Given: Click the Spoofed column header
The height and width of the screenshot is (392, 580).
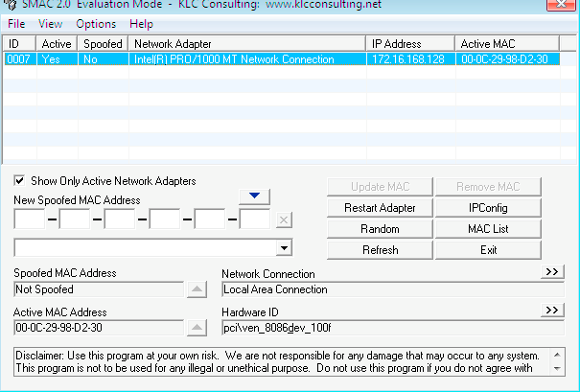Looking at the screenshot, I should click(x=103, y=44).
